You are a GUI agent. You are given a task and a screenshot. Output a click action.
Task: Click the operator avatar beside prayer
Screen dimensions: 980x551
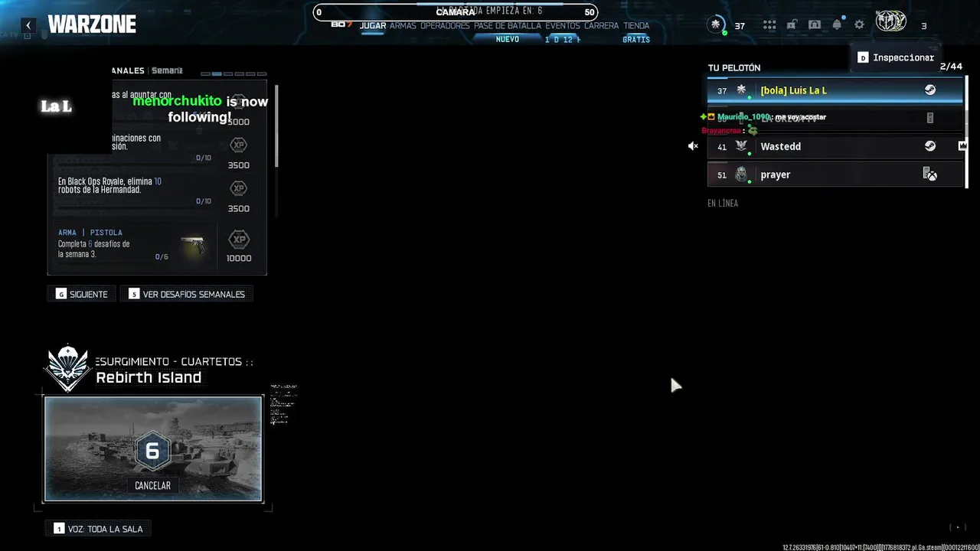coord(741,174)
